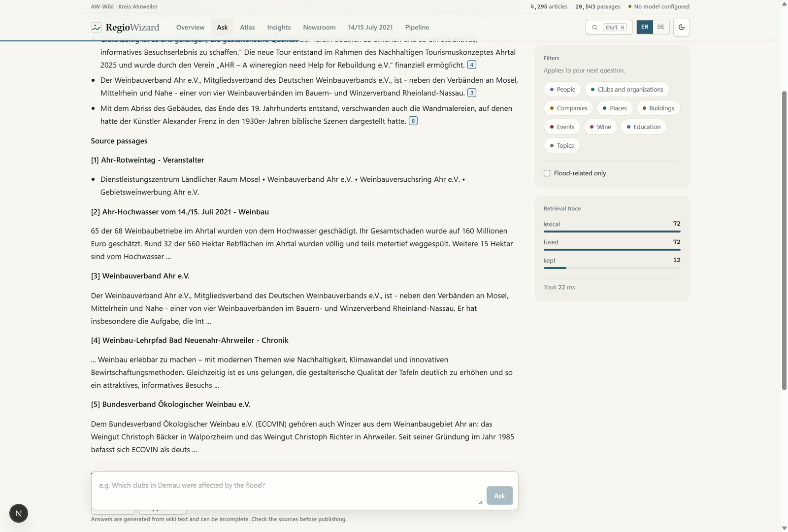Click the kept retrieval bar
This screenshot has height=532, width=788.
(x=612, y=267)
